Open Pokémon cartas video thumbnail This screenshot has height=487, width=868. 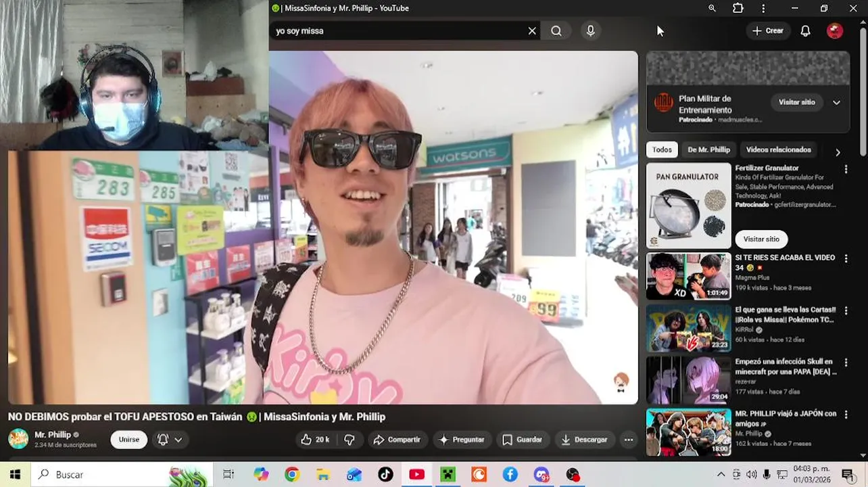click(689, 328)
